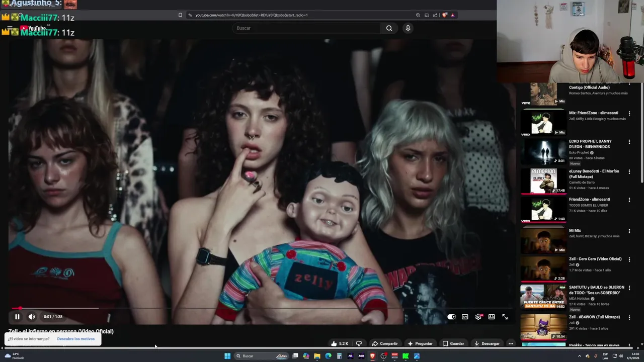Click the Descargar download button
Screen dimensions: 644x362
487,343
